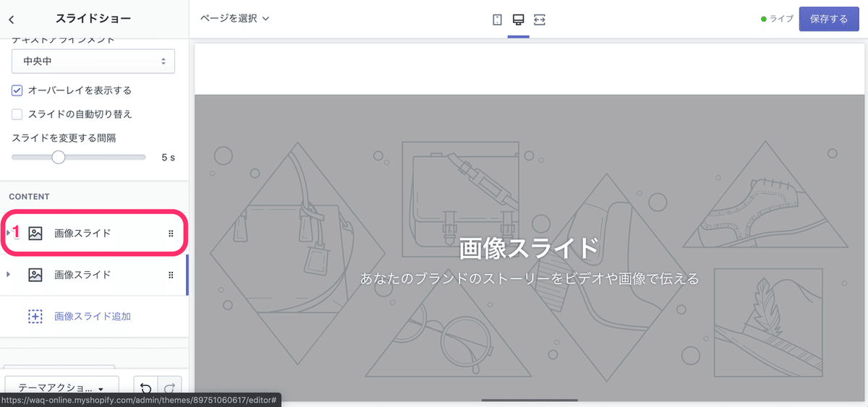The height and width of the screenshot is (407, 868).
Task: Open the ページを選択 dropdown
Action: coord(235,19)
